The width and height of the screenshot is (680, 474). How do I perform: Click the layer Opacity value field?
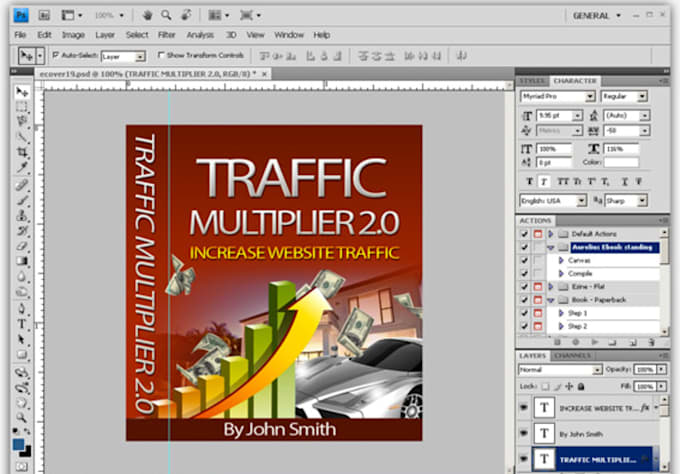click(x=644, y=369)
